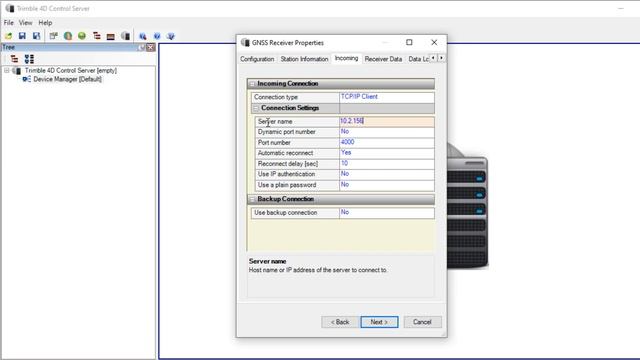Toggle auto-hide pin on Tree panel

(141, 47)
